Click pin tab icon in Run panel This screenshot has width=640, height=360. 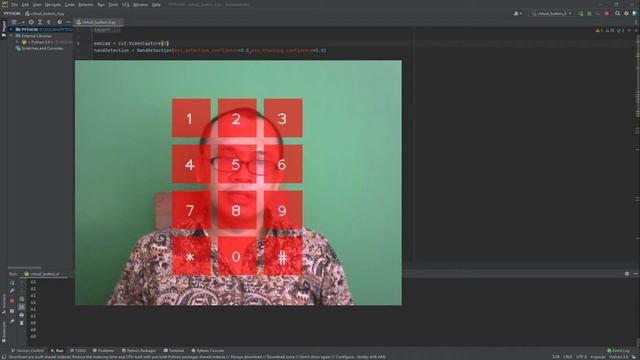12,321
